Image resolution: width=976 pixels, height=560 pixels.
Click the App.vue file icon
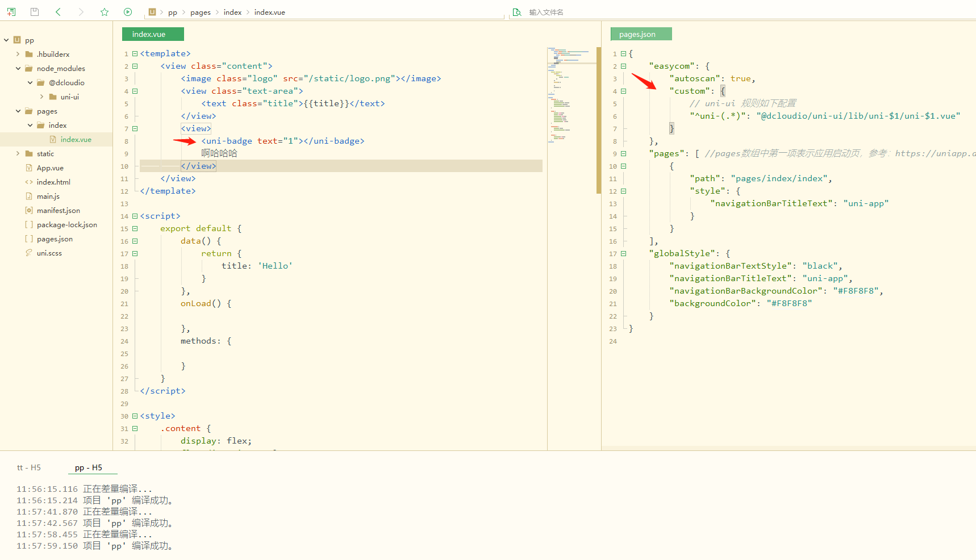coord(29,168)
